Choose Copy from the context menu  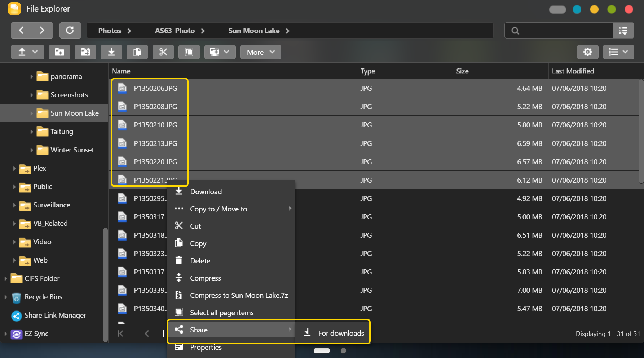coord(231,243)
